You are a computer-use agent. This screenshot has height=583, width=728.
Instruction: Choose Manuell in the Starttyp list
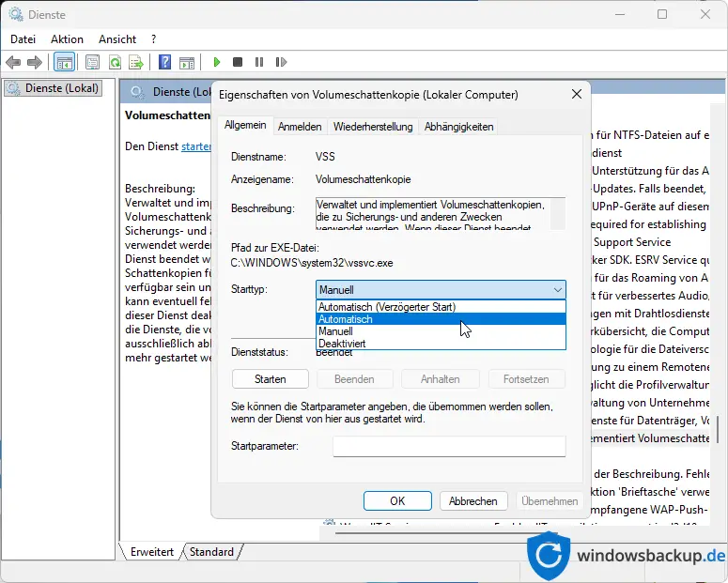coord(441,331)
